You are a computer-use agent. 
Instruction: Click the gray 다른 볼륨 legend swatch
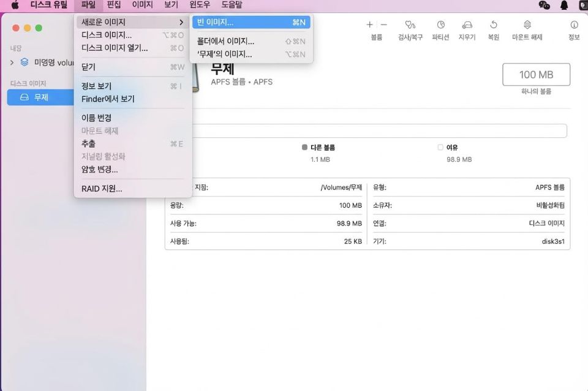pyautogui.click(x=304, y=147)
